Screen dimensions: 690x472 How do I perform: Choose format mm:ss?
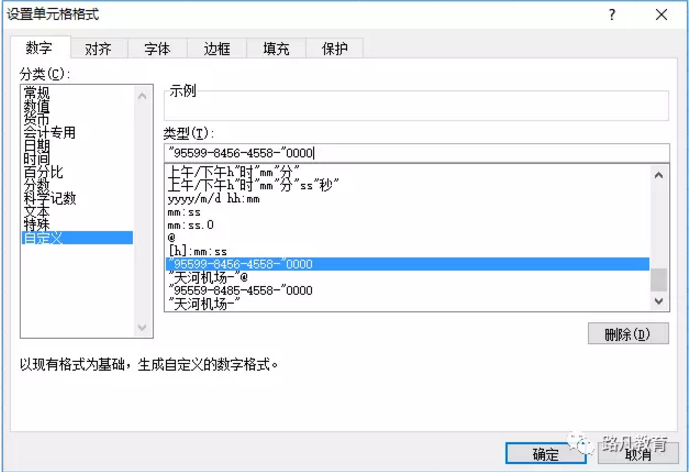click(x=407, y=212)
